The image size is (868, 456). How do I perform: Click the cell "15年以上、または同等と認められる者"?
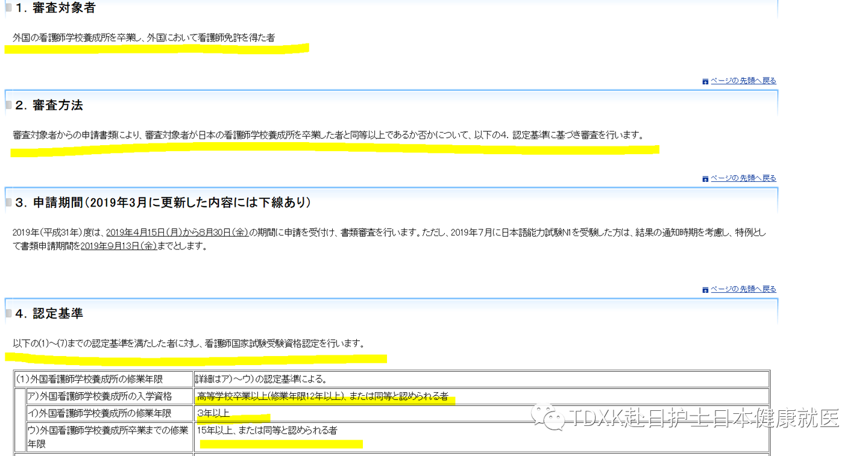coord(482,437)
